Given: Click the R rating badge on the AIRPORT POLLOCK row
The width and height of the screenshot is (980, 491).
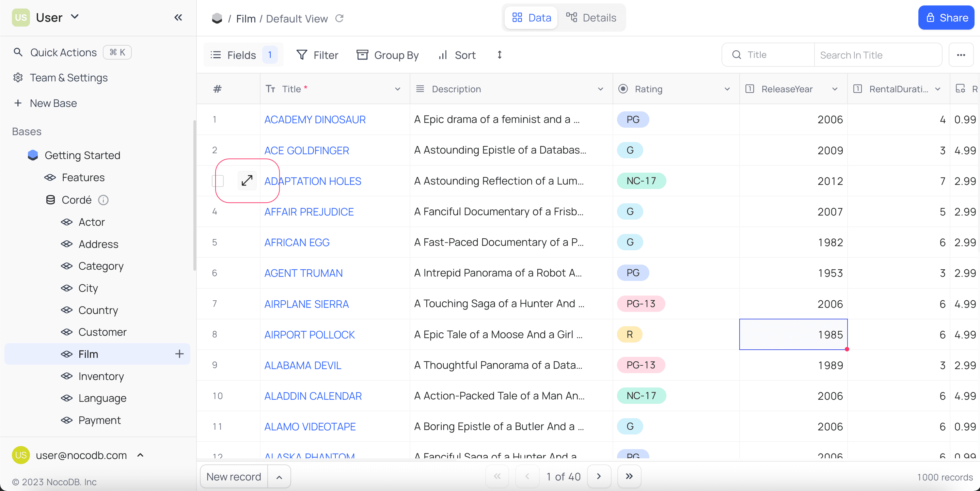Looking at the screenshot, I should coord(630,335).
